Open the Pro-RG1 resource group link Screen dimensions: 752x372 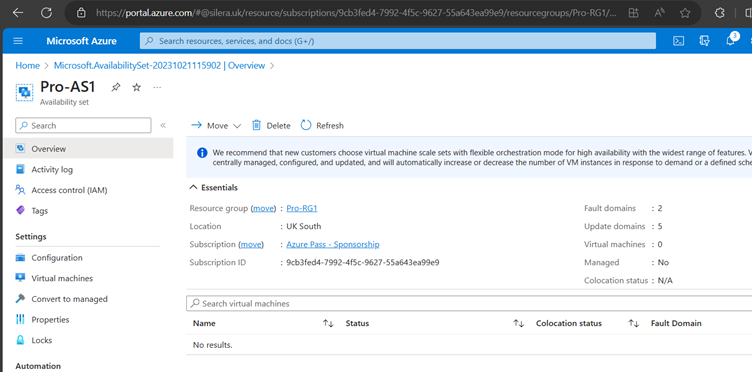pyautogui.click(x=302, y=208)
